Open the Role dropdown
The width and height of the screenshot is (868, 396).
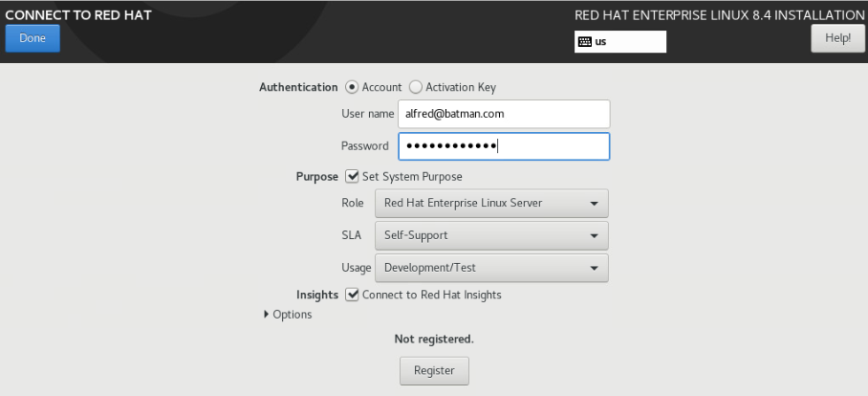click(x=491, y=203)
